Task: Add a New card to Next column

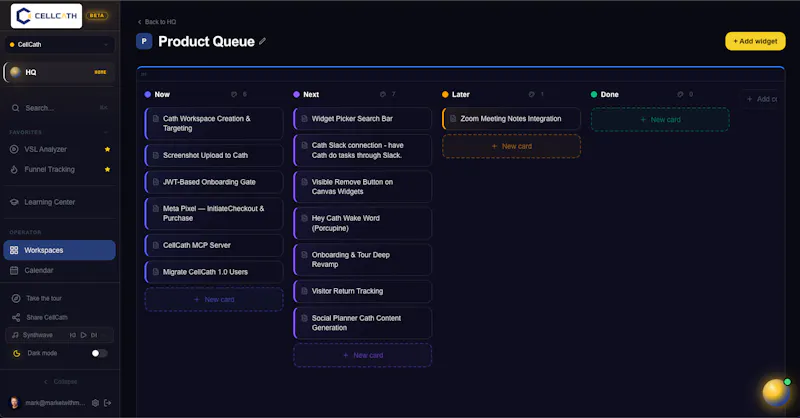Action: (363, 355)
